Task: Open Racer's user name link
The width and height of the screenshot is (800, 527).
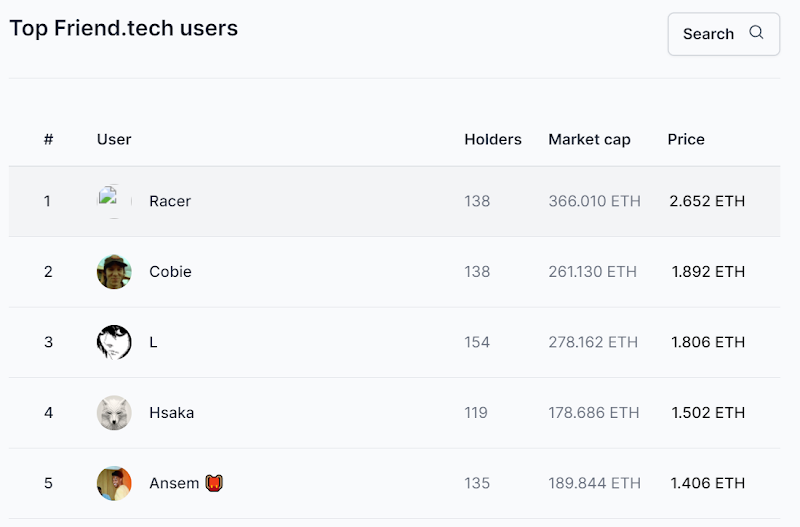Action: (170, 201)
